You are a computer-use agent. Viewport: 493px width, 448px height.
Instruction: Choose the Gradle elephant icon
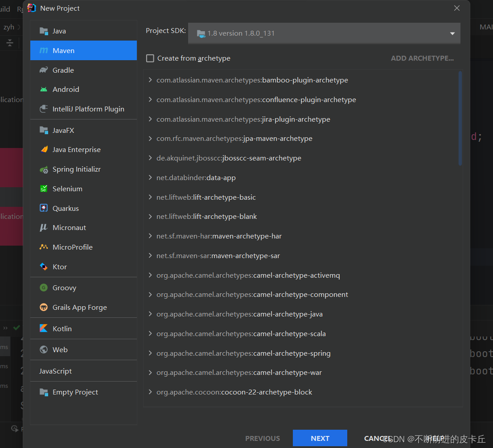pos(44,70)
